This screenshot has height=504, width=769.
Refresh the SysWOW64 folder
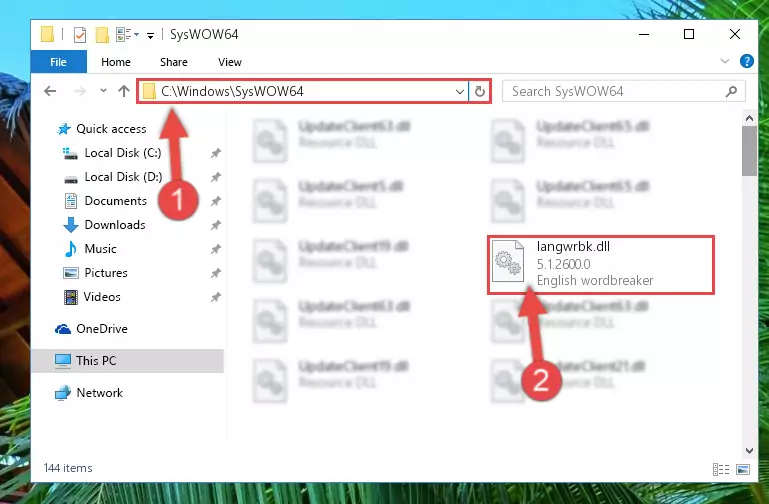480,91
